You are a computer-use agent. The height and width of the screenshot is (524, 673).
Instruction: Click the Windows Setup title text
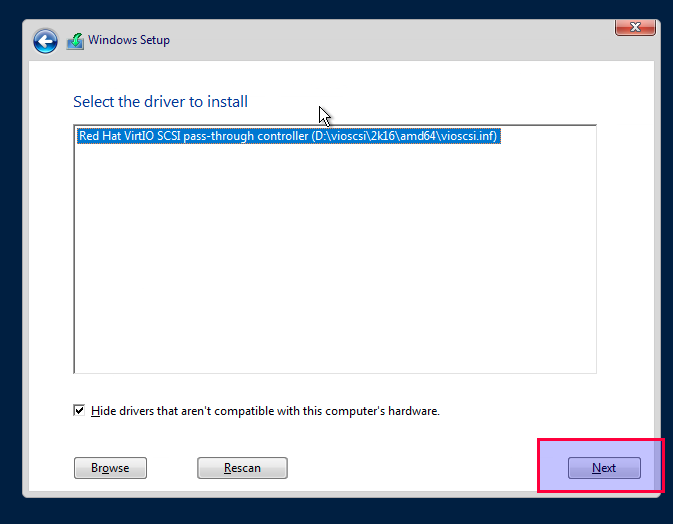click(129, 40)
